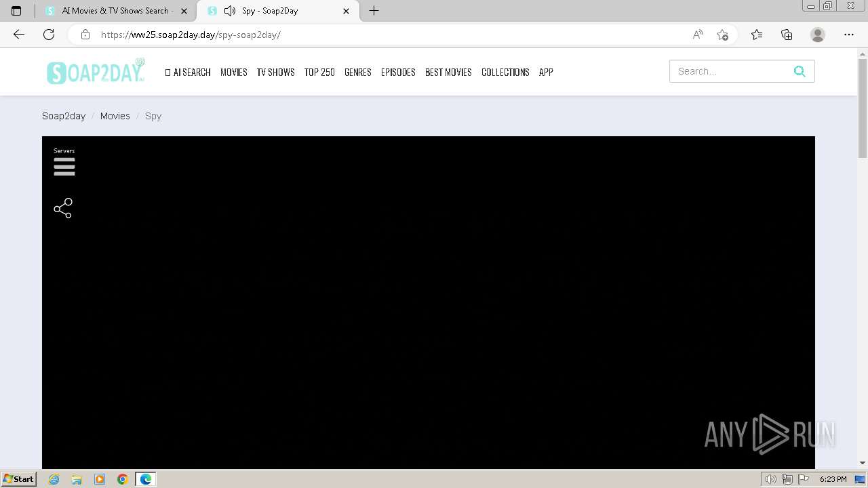The height and width of the screenshot is (488, 868).
Task: Open the Servers hamburger menu in player
Action: tap(64, 167)
